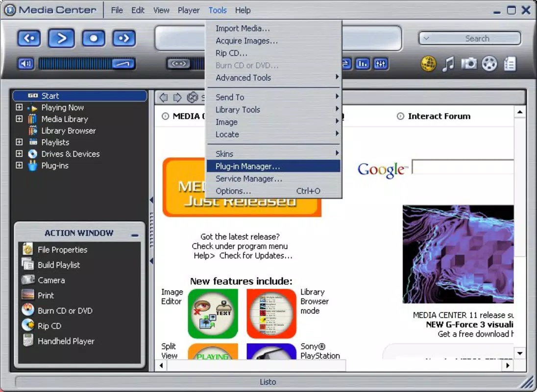Choose Plug-in Manager menu item

(274, 167)
